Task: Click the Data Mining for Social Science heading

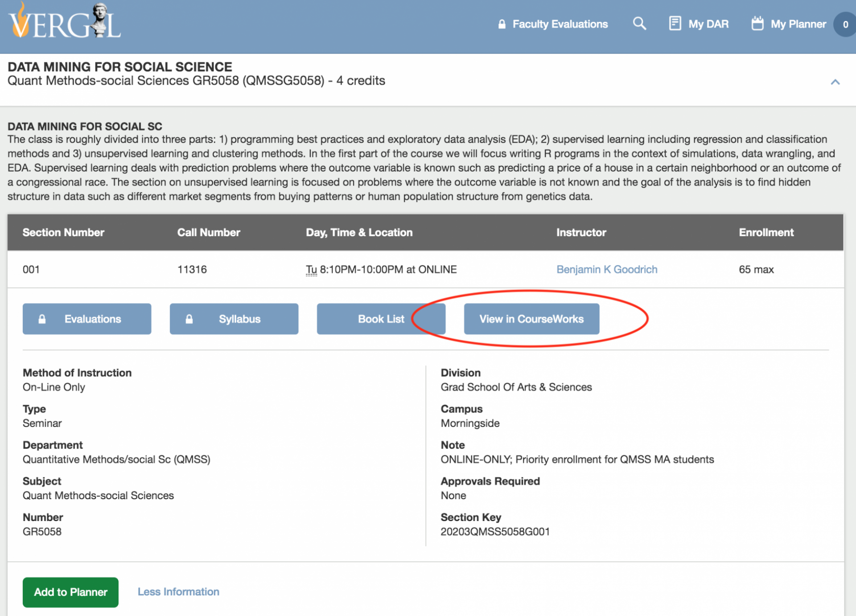Action: (x=120, y=67)
